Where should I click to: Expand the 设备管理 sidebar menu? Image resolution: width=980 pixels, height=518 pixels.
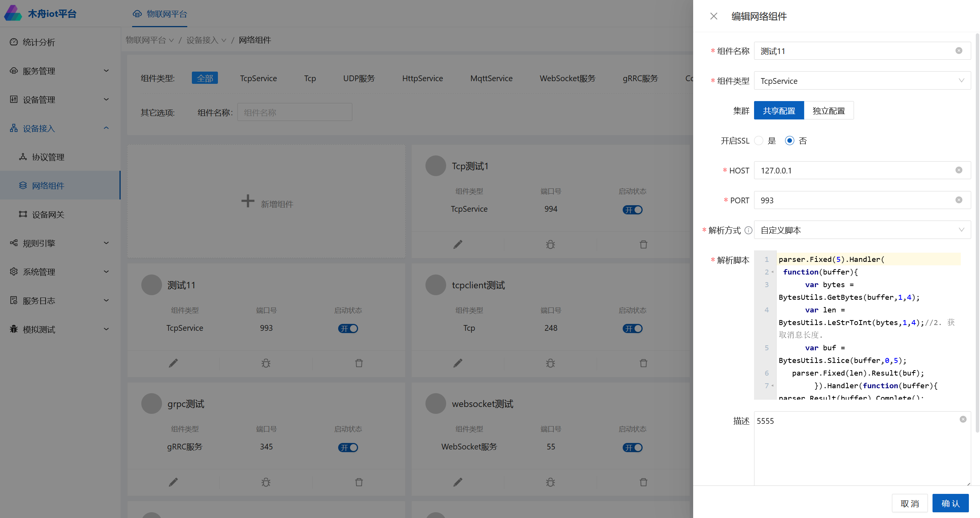tap(60, 100)
